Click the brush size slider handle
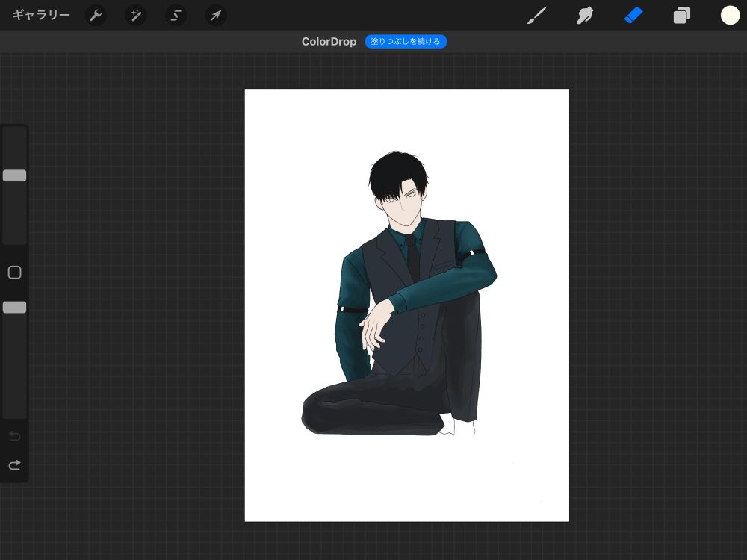 click(x=15, y=175)
